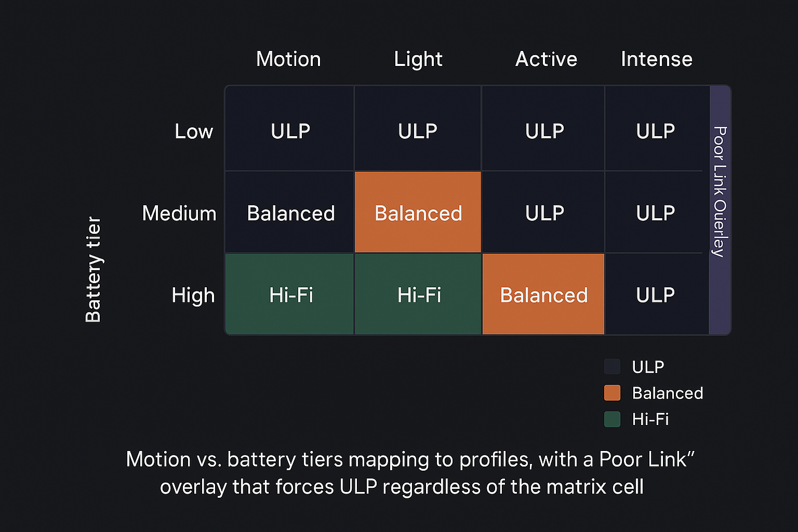The width and height of the screenshot is (798, 532).
Task: Click the Low battery tier row label
Action: click(194, 131)
